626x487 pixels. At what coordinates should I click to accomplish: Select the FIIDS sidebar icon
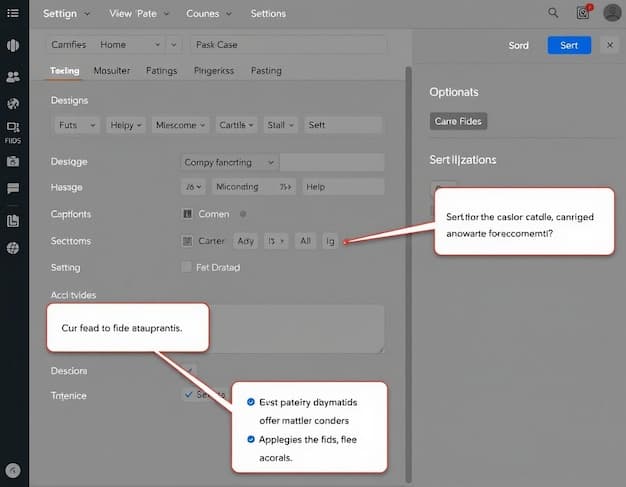(x=13, y=130)
